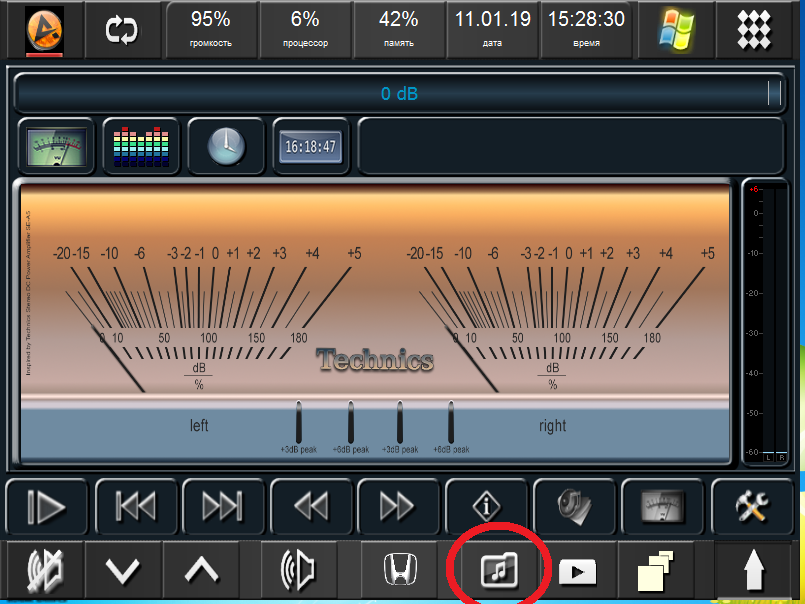Open settings with the tools icon
The width and height of the screenshot is (805, 604).
pos(752,507)
